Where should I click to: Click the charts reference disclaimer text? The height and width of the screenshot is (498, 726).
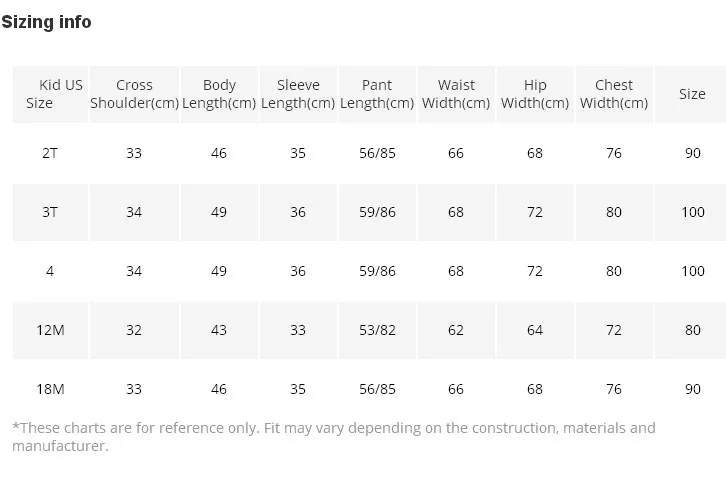pos(333,437)
